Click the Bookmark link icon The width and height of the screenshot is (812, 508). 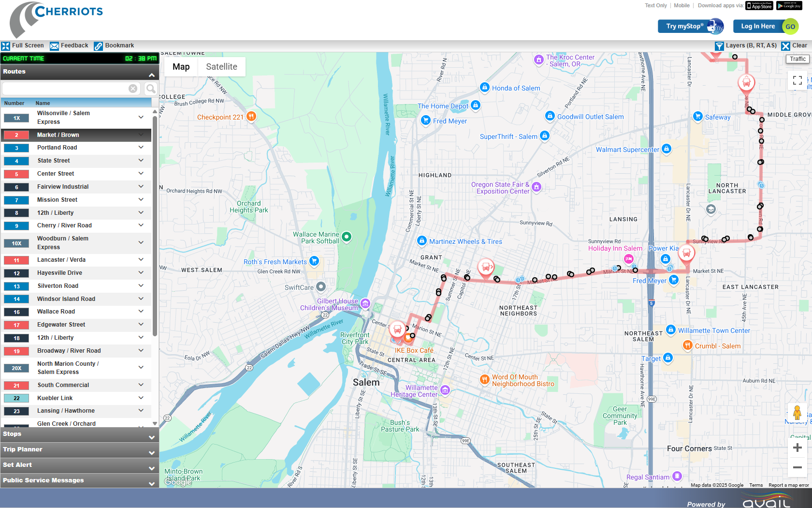click(x=98, y=46)
